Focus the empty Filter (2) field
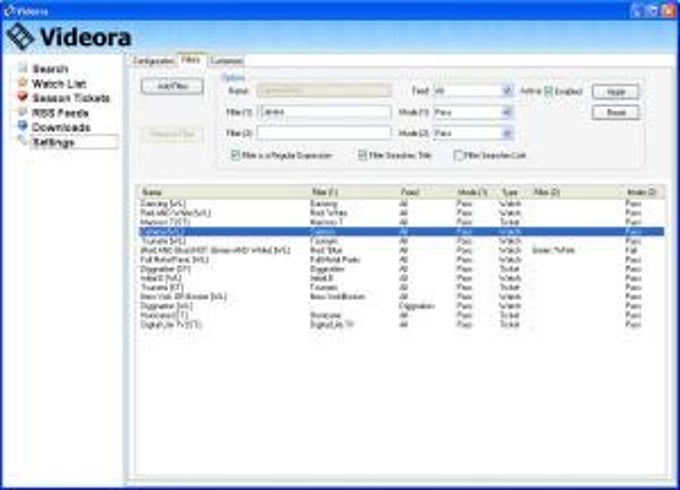The image size is (680, 490). [324, 133]
